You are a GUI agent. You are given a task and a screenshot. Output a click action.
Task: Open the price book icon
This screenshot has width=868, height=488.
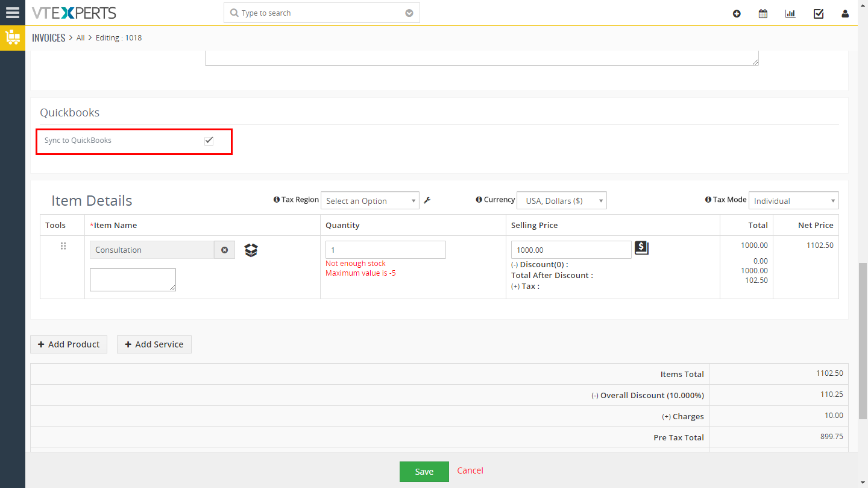point(641,248)
